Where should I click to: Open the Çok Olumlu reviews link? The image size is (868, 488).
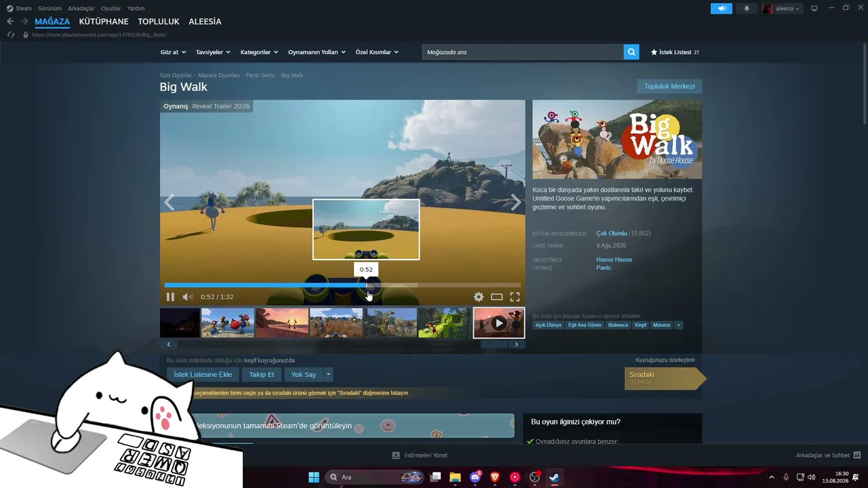point(612,233)
